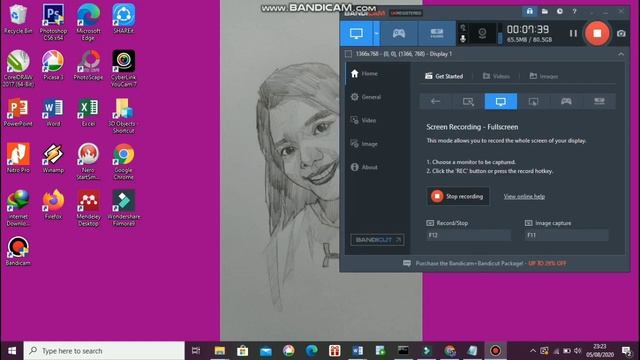Open the notification center icon
Viewport: 640px width, 360px height.
[627, 351]
